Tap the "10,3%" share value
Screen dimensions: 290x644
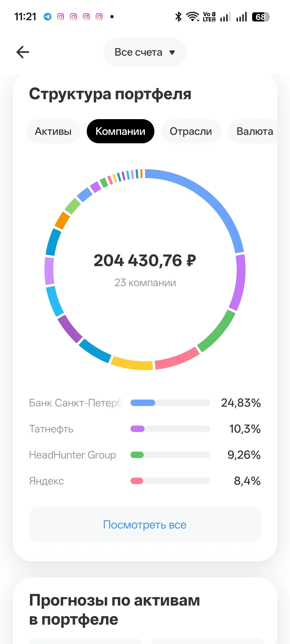(245, 429)
